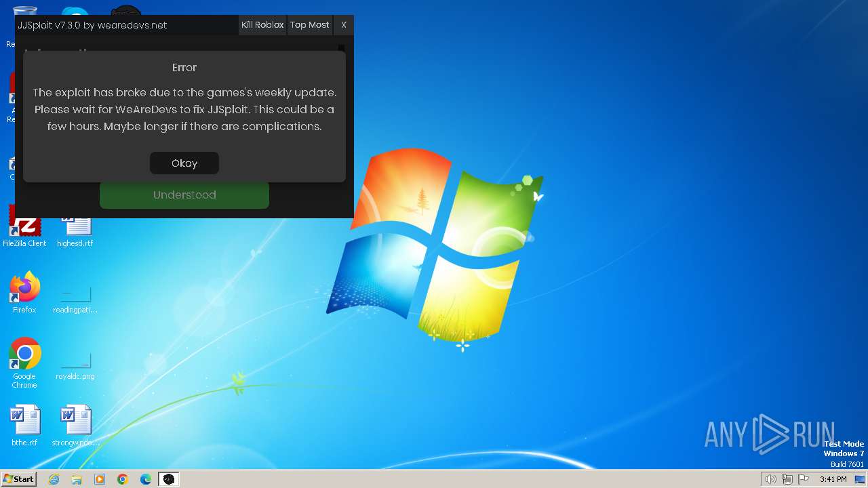Click the 3:41 PM system clock
The image size is (868, 488).
click(833, 479)
